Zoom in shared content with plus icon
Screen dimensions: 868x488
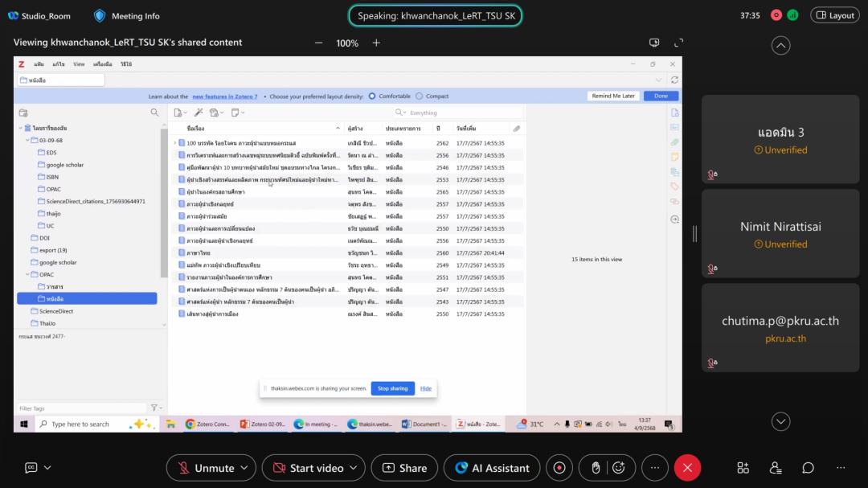pos(376,43)
